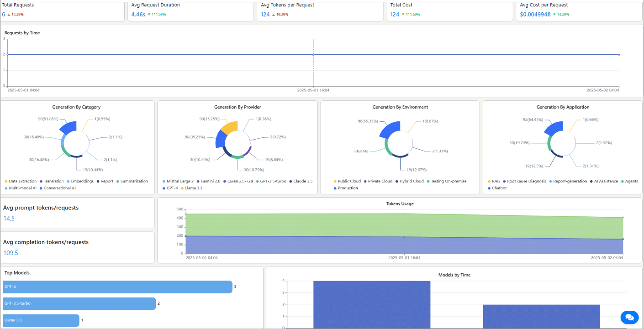Open the chat support bubble icon
The height and width of the screenshot is (329, 644).
(629, 317)
